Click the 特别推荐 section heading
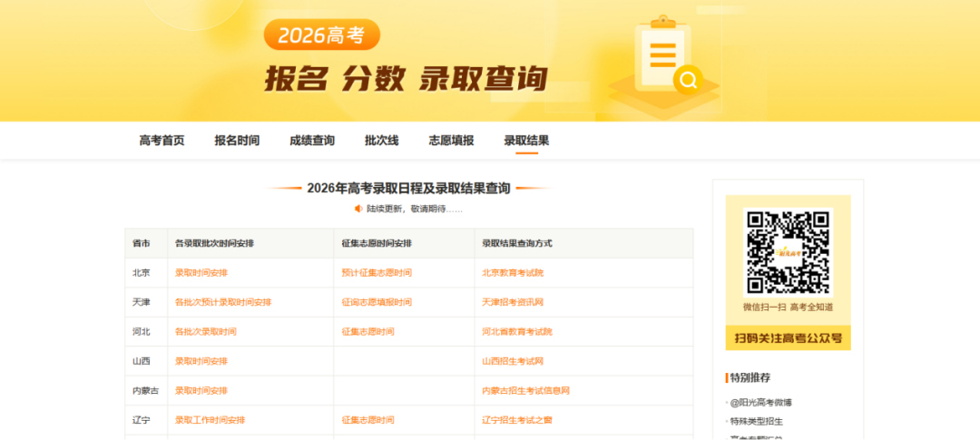Viewport: 980px width, 440px height. click(750, 377)
